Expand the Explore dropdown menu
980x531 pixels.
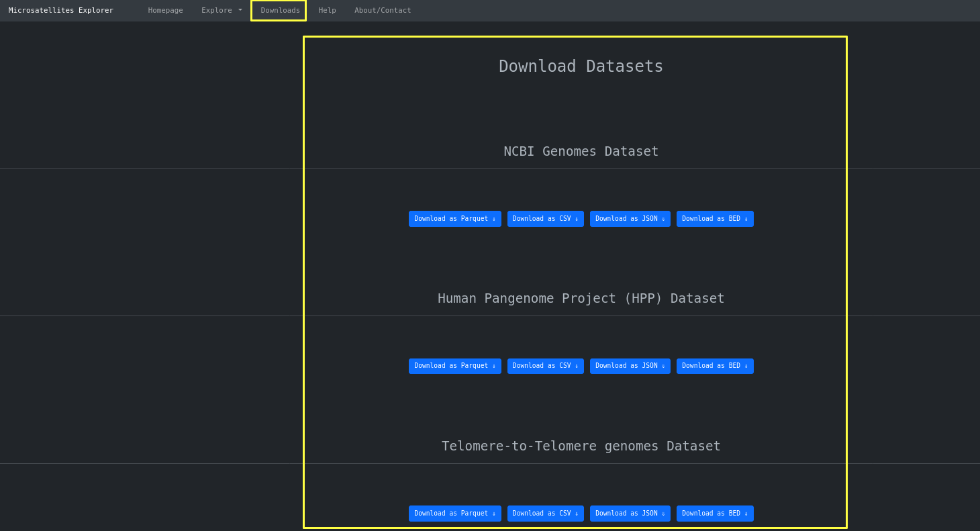pyautogui.click(x=222, y=10)
